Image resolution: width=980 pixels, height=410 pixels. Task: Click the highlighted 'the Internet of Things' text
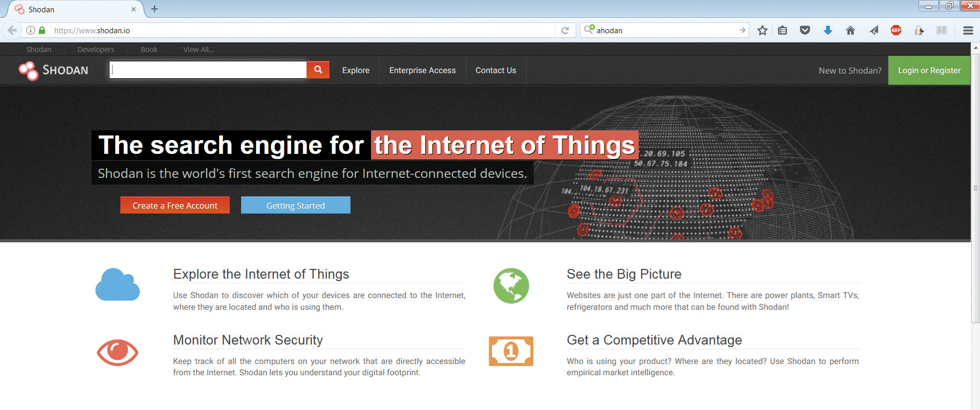pos(505,145)
